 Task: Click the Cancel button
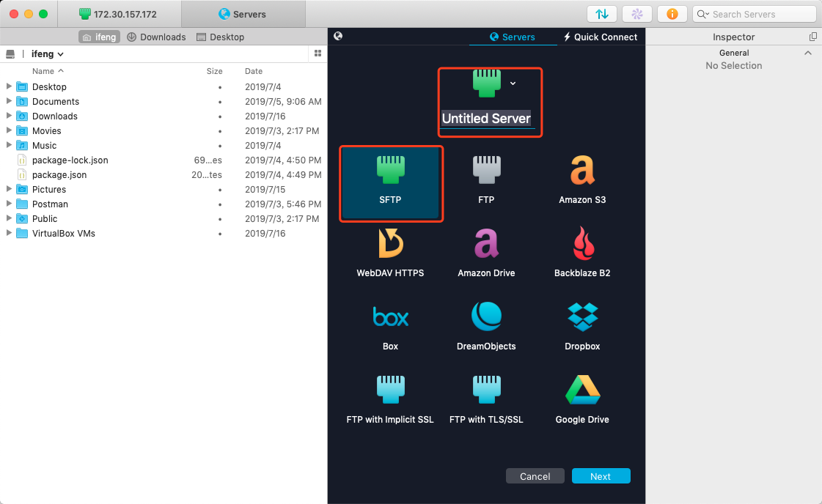(x=535, y=476)
